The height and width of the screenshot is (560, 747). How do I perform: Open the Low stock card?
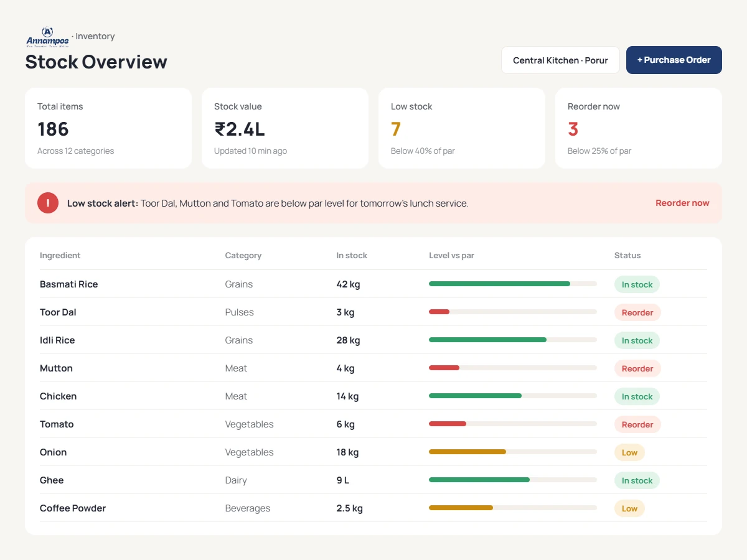(x=462, y=128)
